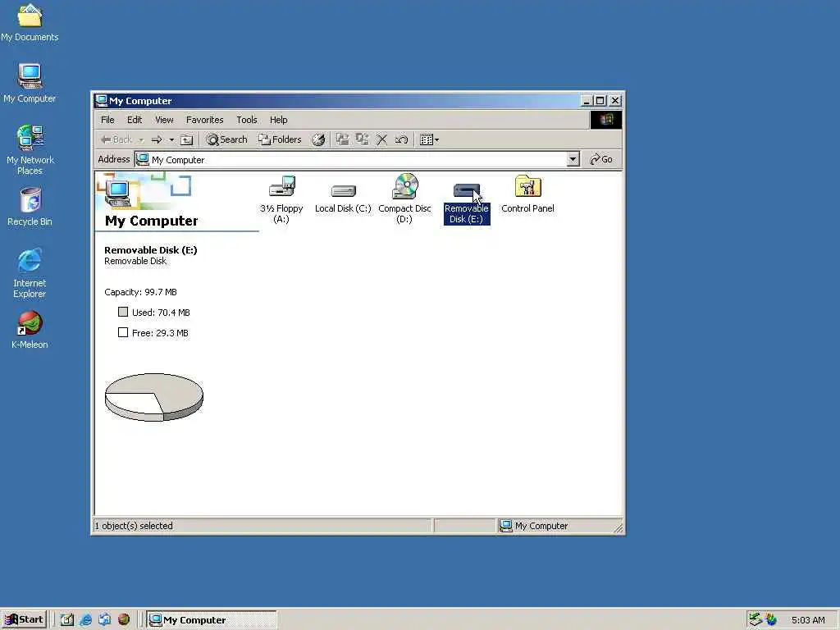This screenshot has height=630, width=840.
Task: Click Show Desktop quick launch icon
Action: pos(67,620)
